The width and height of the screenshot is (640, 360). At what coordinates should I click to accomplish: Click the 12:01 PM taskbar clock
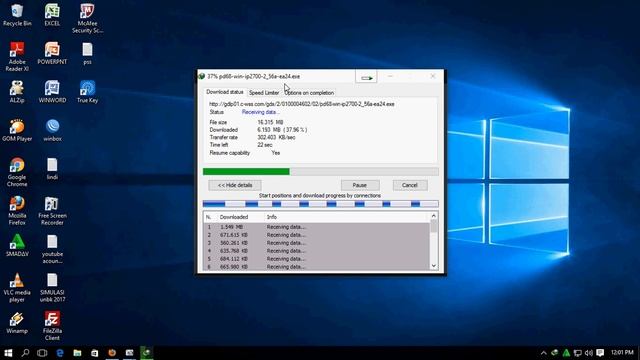(x=622, y=352)
